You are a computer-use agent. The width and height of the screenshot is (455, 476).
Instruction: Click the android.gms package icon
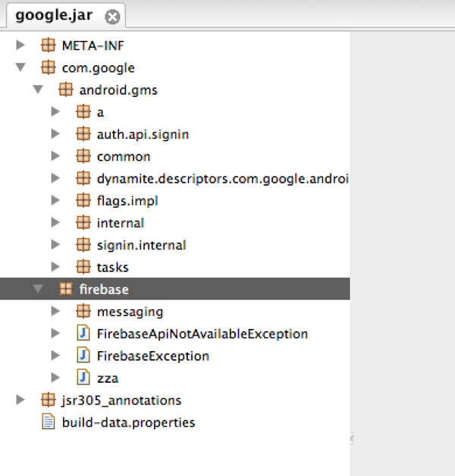(66, 89)
